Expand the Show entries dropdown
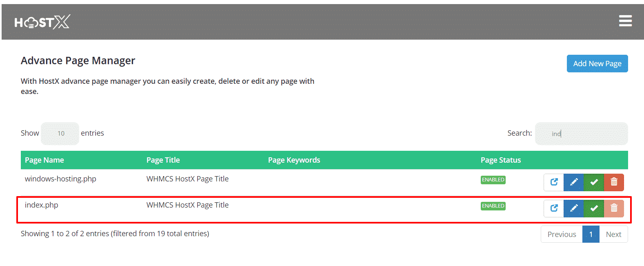Screen dimensions: 644x266 [x=60, y=134]
